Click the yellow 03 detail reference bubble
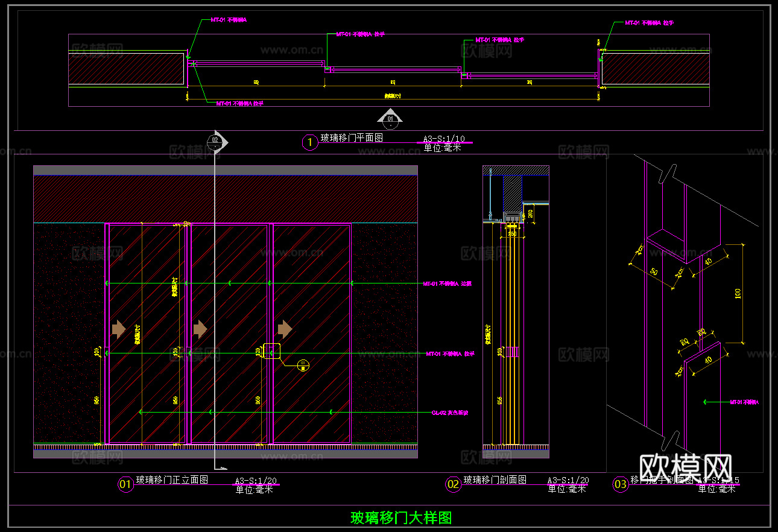778x532 pixels. click(x=303, y=364)
